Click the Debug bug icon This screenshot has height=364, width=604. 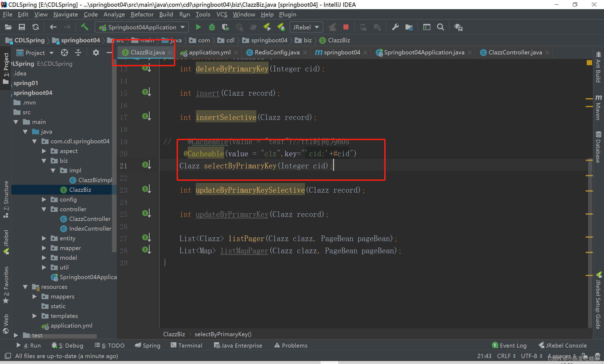212,27
